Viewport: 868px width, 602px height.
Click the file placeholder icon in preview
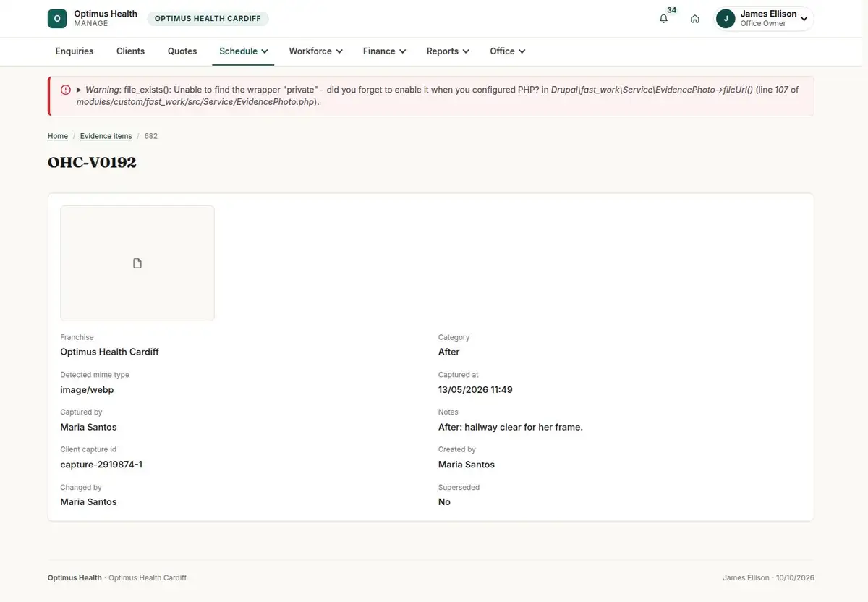(x=137, y=263)
